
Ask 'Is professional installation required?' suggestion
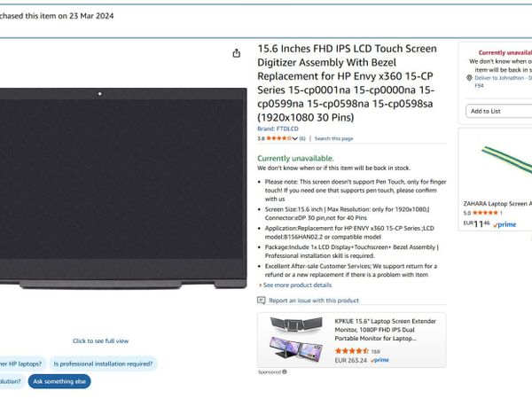coord(103,364)
